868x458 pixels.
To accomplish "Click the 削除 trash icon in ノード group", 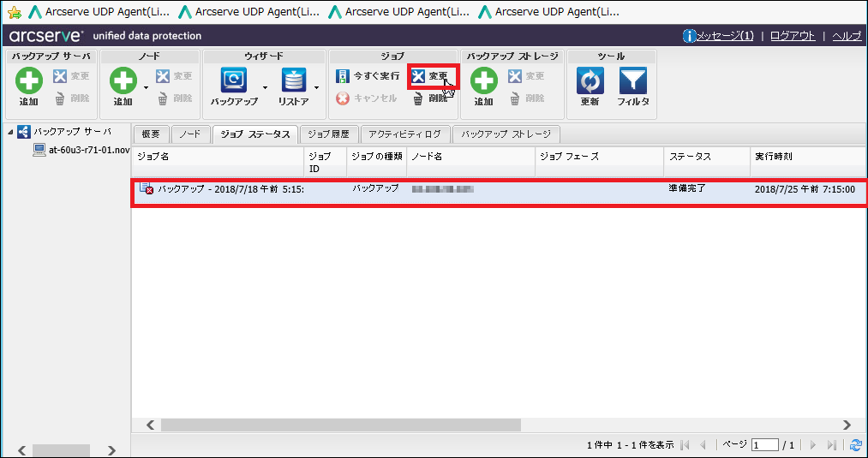I will tap(163, 98).
